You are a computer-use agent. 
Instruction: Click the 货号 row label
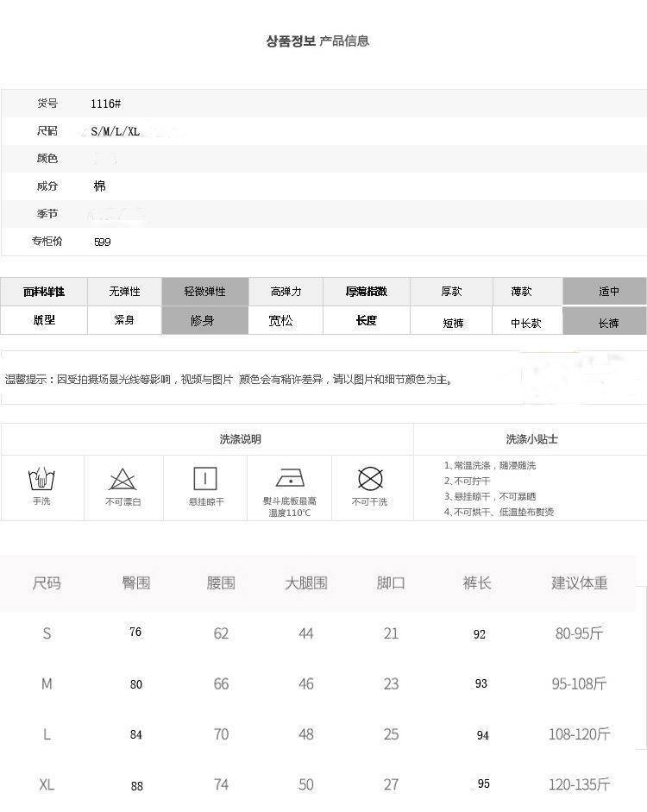47,103
